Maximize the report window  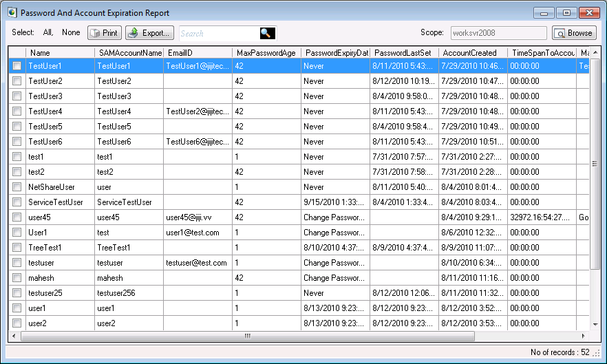566,13
